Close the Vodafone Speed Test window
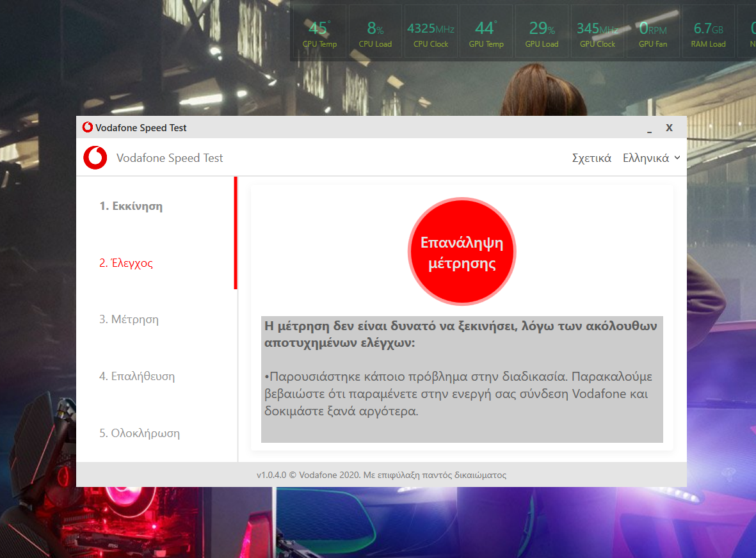 coord(669,128)
